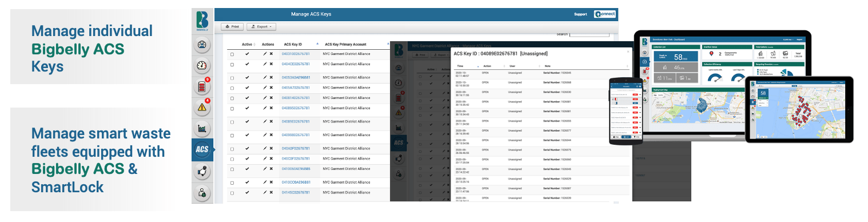The height and width of the screenshot is (222, 868).
Task: Edit key 0404CE02676781 with pencil icon
Action: [265, 64]
